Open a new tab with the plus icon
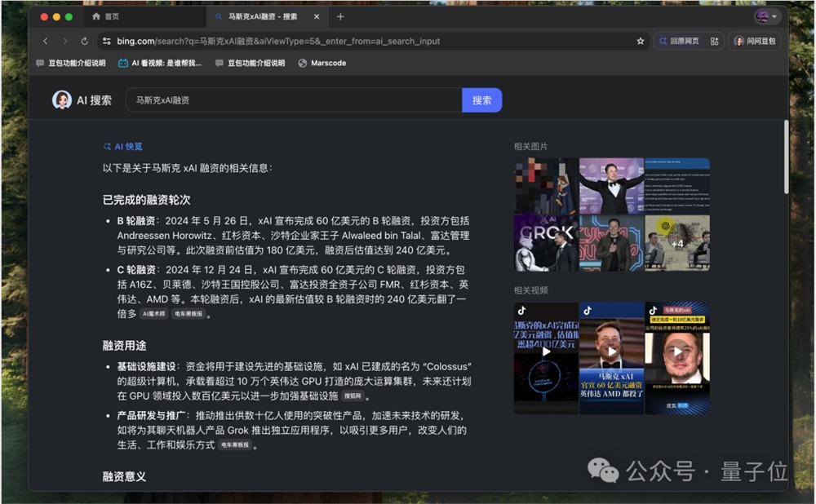The image size is (816, 504). [341, 15]
